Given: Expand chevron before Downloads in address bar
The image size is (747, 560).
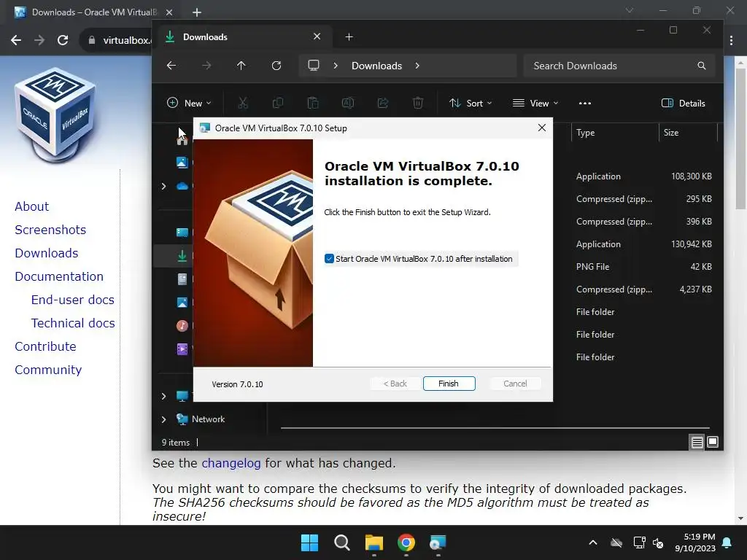Looking at the screenshot, I should click(336, 66).
